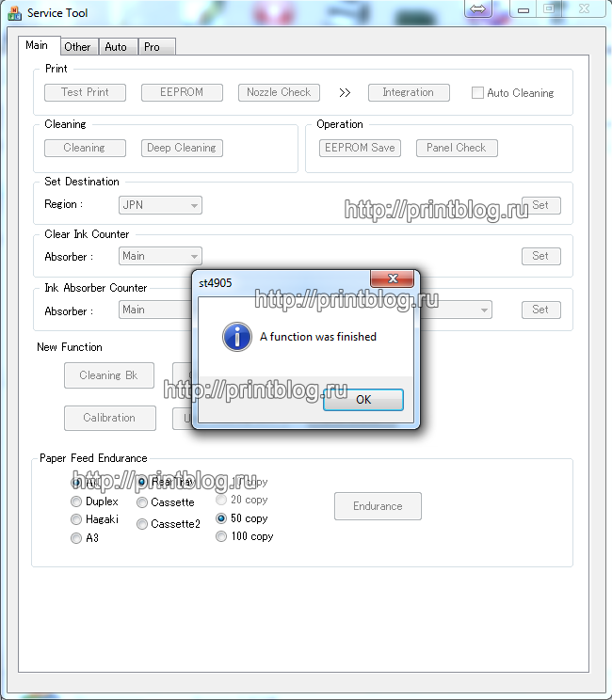Click OK in the st4905 dialog
Viewport: 612px width, 700px height.
coord(363,400)
